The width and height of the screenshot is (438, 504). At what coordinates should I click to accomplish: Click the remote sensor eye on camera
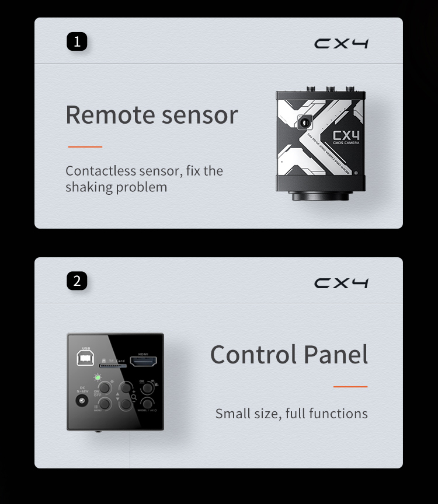pos(304,123)
